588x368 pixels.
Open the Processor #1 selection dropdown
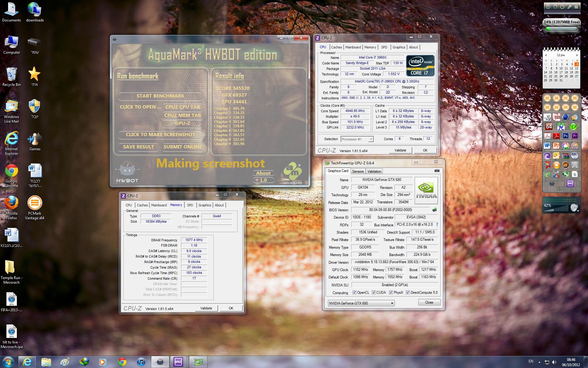[x=357, y=139]
